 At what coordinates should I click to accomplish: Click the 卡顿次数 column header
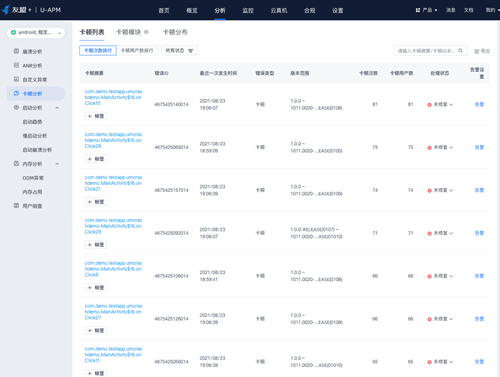(x=368, y=73)
